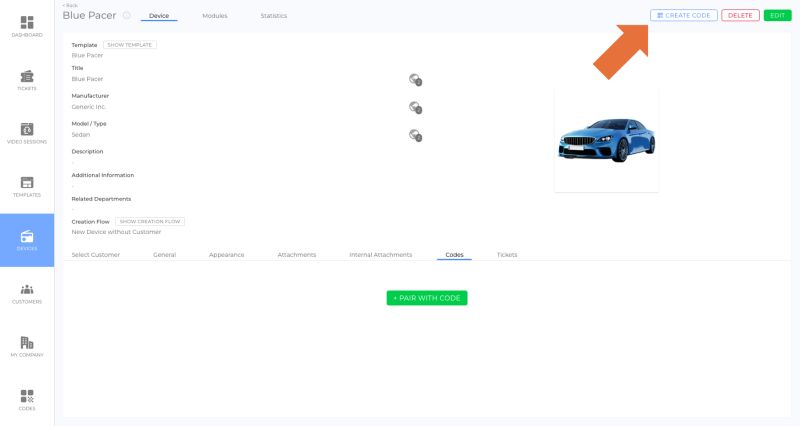Click the Blue Pacer page heading
Image resolution: width=800 pixels, height=426 pixels.
click(89, 15)
